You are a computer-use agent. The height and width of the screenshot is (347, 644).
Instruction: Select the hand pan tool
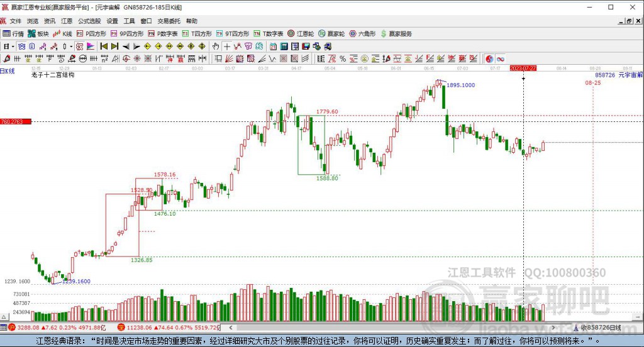[215, 47]
